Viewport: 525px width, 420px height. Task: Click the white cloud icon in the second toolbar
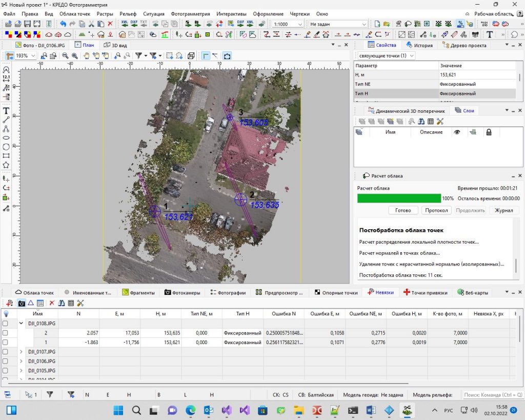68,34
